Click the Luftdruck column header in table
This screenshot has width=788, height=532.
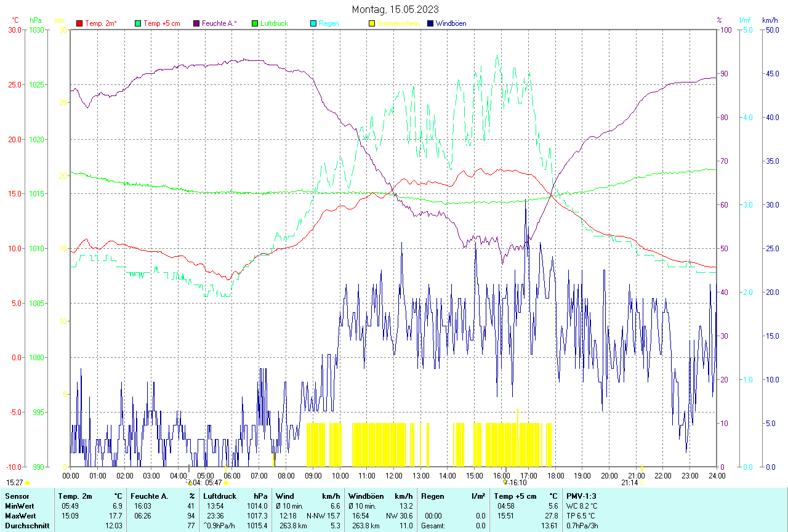(219, 496)
